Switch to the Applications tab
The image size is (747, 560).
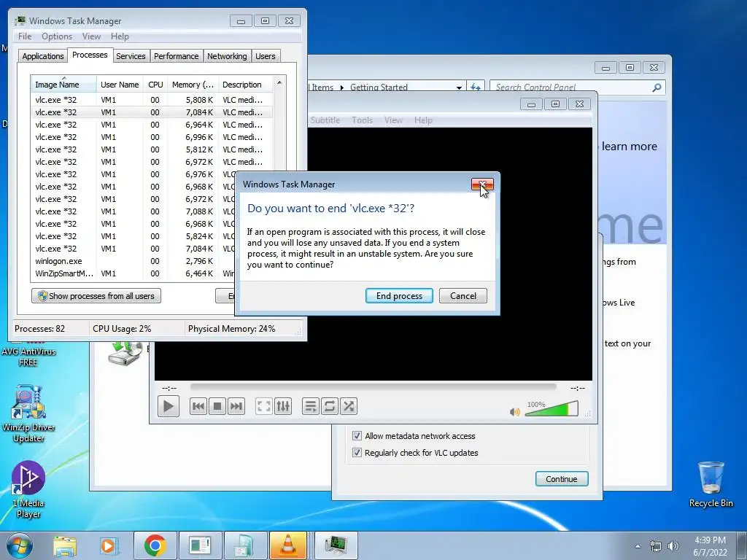pos(43,55)
